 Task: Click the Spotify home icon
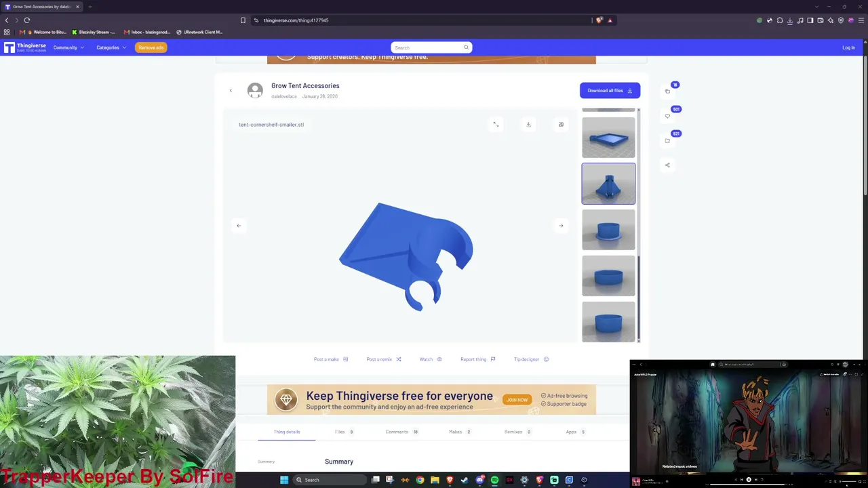tap(713, 364)
